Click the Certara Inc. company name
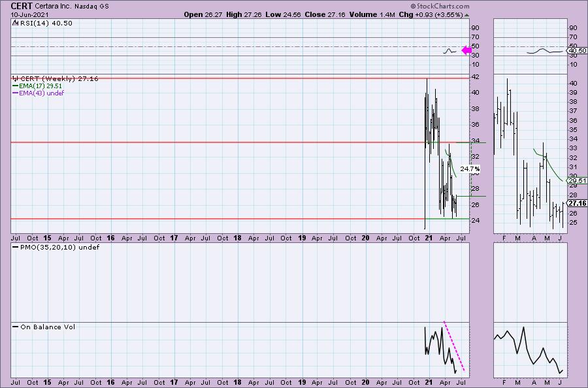Viewport: 588px width, 388px height. point(53,7)
